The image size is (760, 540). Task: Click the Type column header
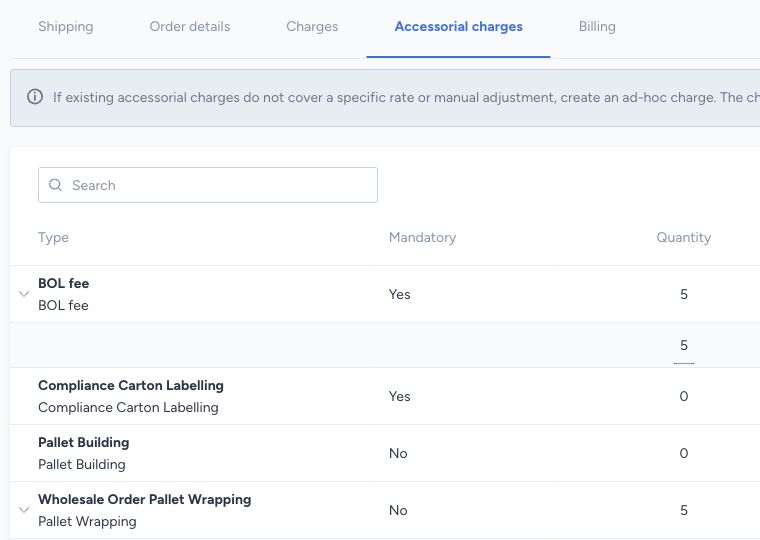click(53, 238)
